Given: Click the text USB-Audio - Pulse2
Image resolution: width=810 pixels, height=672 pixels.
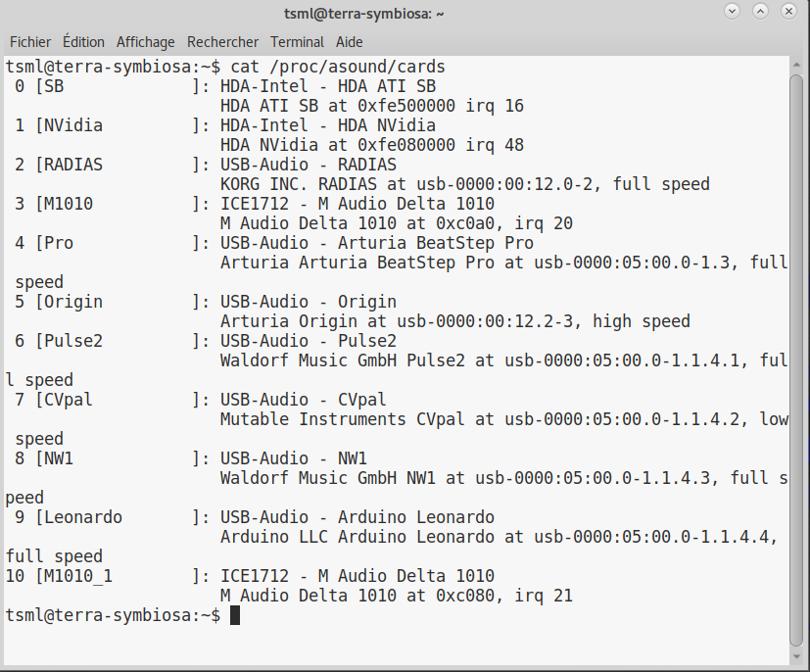Looking at the screenshot, I should tap(309, 341).
